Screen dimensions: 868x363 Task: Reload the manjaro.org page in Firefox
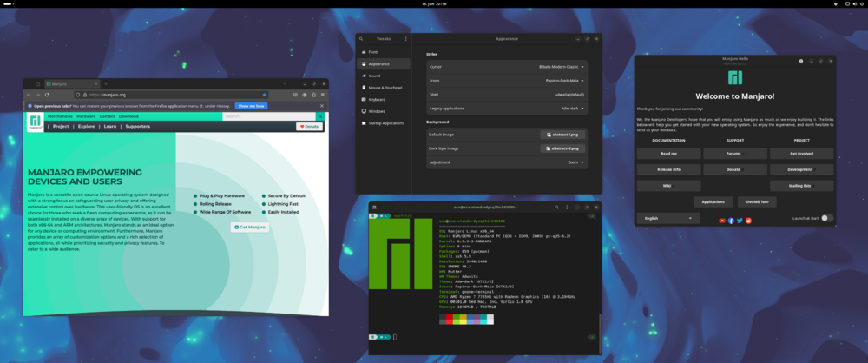pyautogui.click(x=47, y=95)
